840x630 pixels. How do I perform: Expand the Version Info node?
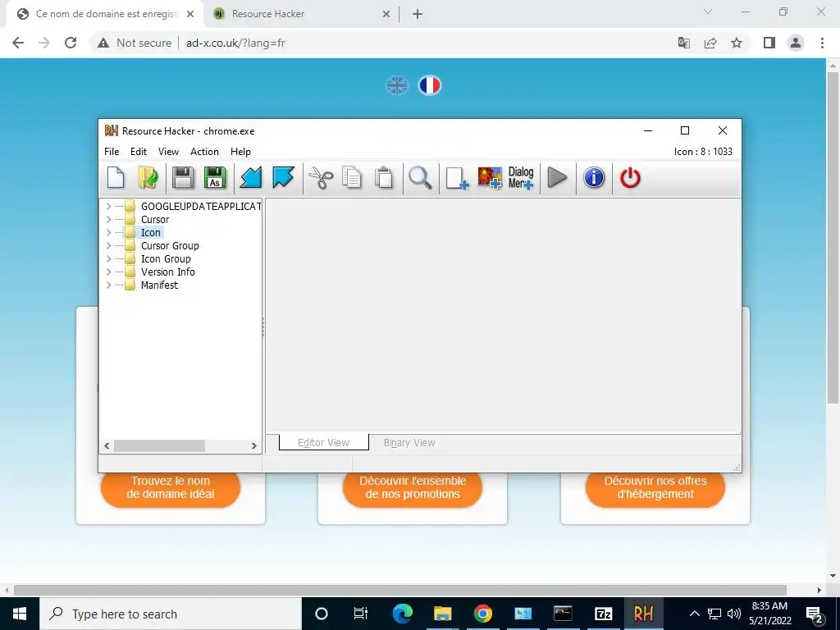(109, 272)
